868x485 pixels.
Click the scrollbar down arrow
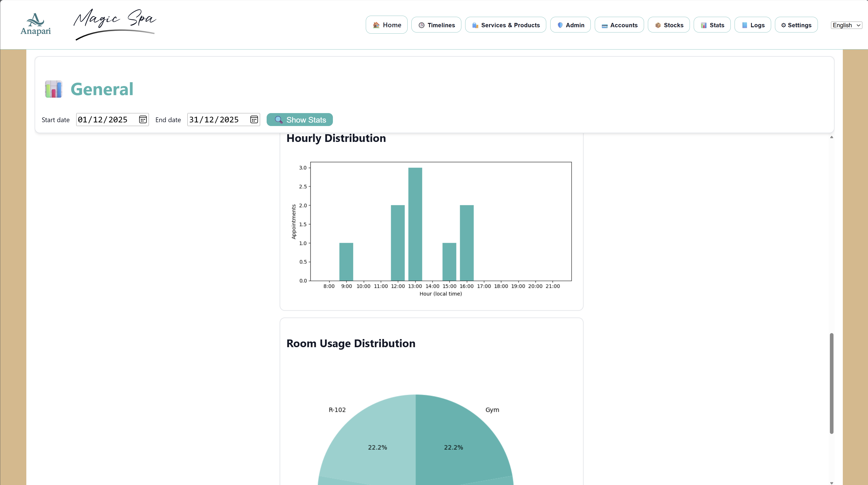(831, 483)
